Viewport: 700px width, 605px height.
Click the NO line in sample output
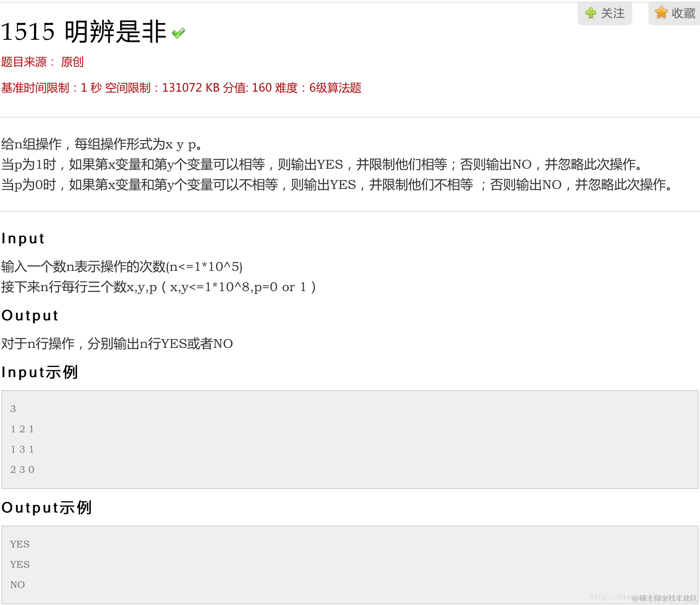(17, 585)
